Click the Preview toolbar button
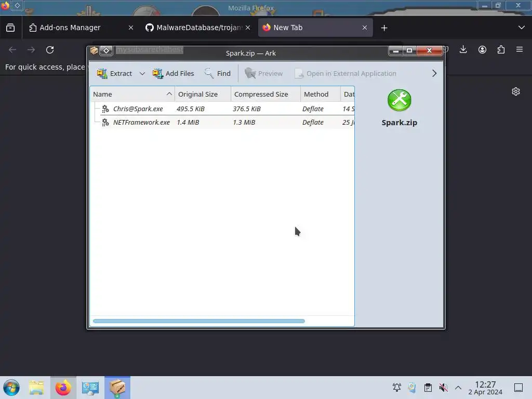 [x=263, y=73]
